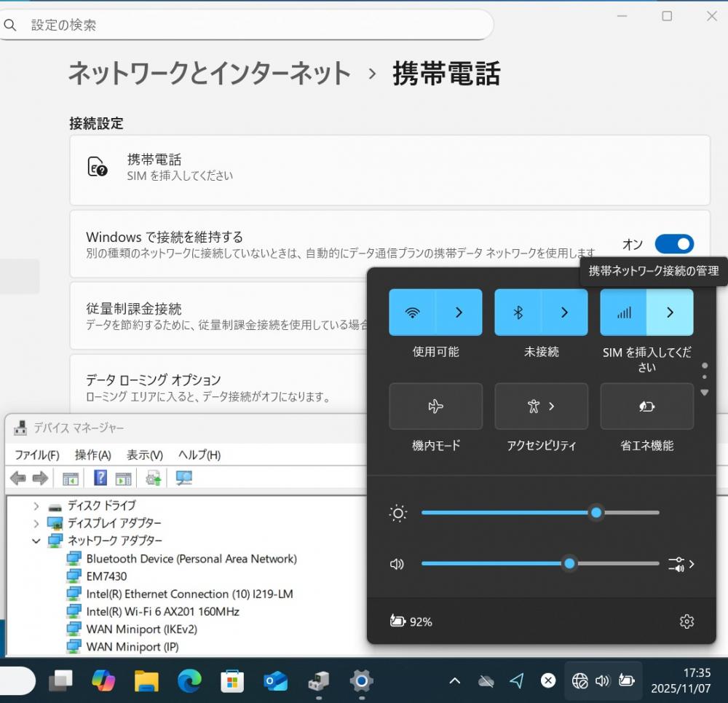
Task: Click the scan for hardware changes icon
Action: pyautogui.click(x=184, y=479)
